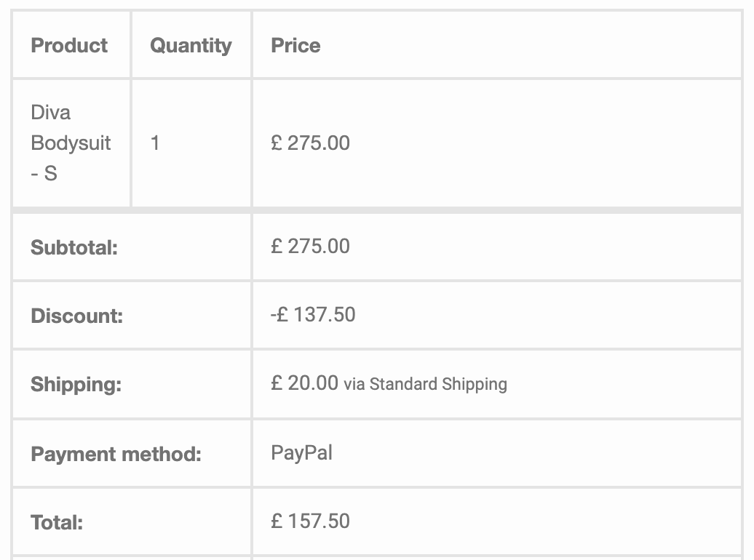This screenshot has width=754, height=560.
Task: Click the £ 20.00 shipping cost
Action: coord(304,383)
